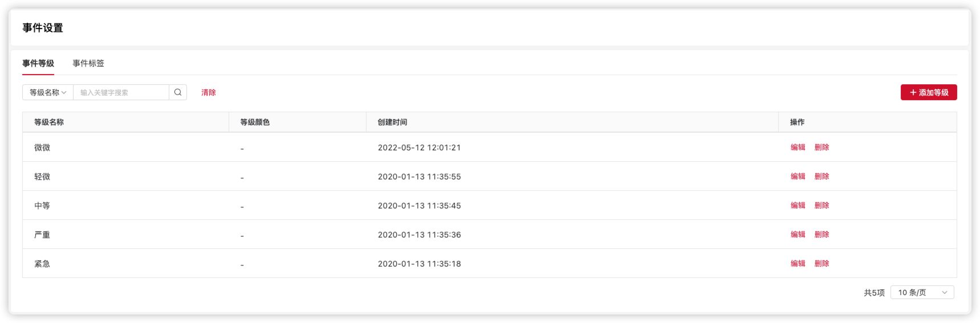The height and width of the screenshot is (323, 980).
Task: Click the 添加等级 button
Action: pyautogui.click(x=929, y=92)
